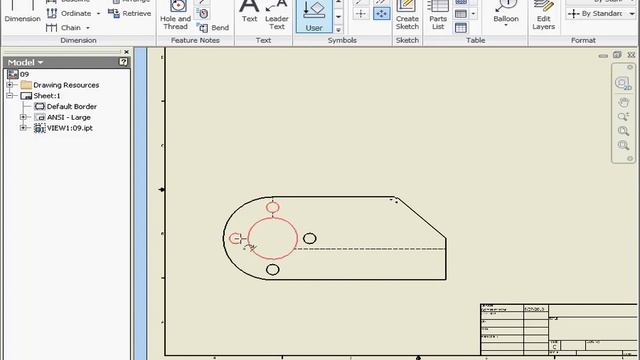Click the Model browser help icon
Viewport: 640px width, 360px height.
123,62
